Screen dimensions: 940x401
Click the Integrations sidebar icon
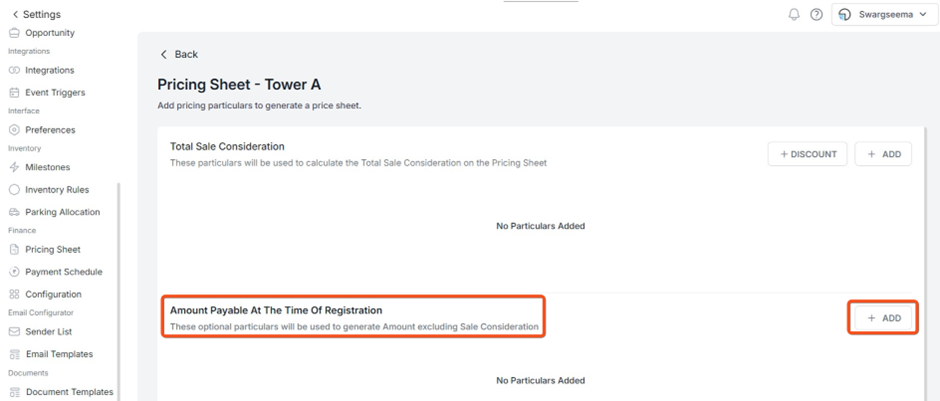click(14, 70)
